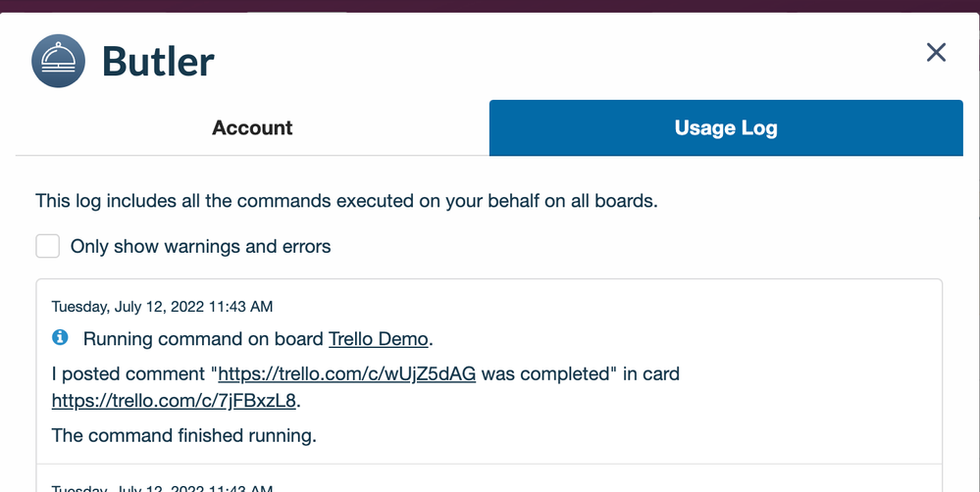This screenshot has height=492, width=980.
Task: Open the wUjZ5dAG card link
Action: (347, 374)
